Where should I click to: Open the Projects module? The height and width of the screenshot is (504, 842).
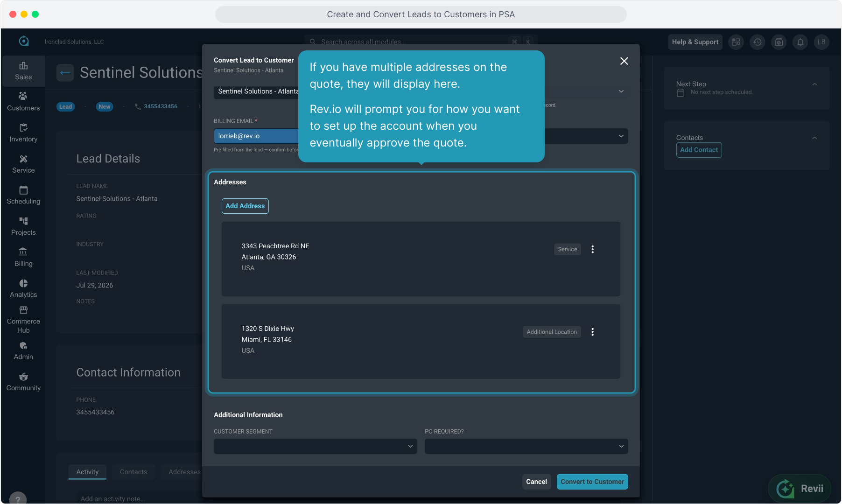click(x=23, y=226)
